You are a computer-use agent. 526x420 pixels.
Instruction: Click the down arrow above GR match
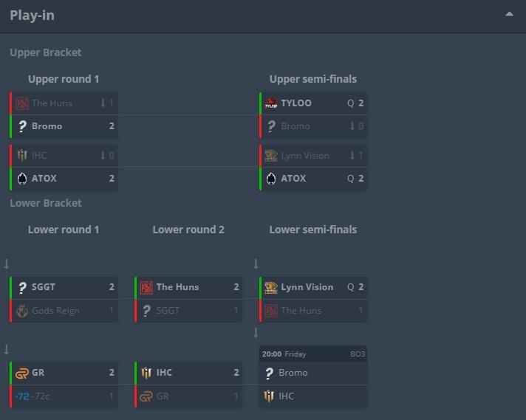click(7, 349)
